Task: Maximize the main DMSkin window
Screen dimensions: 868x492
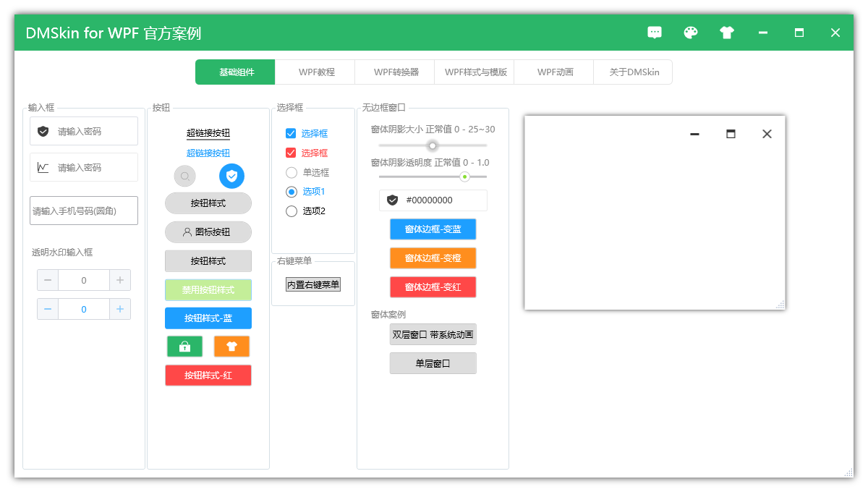Action: tap(799, 33)
